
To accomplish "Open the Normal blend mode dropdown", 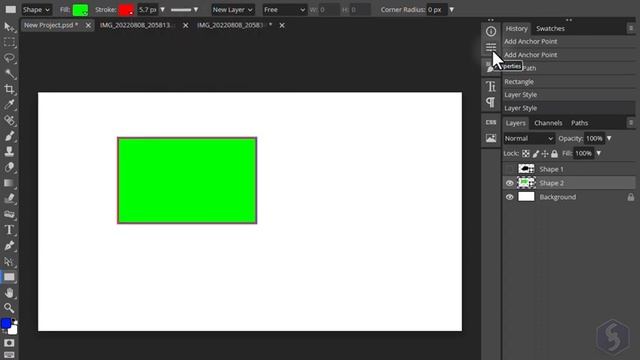I will point(529,138).
